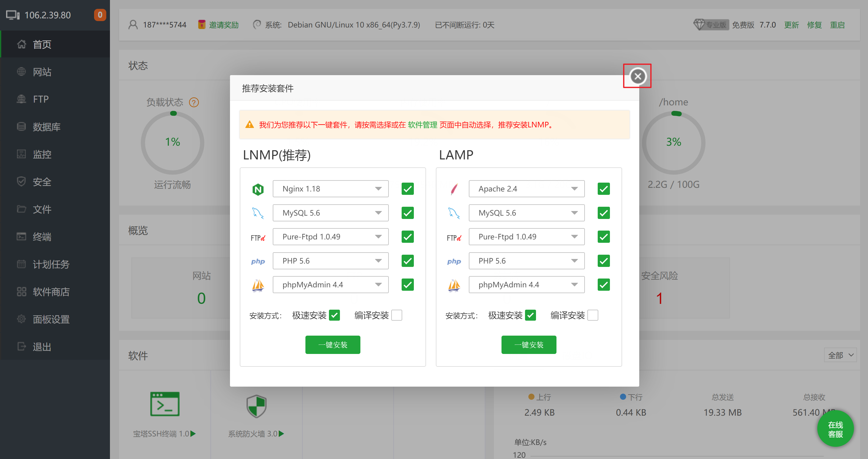
Task: Enable 编译安装 checkbox under LNMP
Action: tap(397, 315)
